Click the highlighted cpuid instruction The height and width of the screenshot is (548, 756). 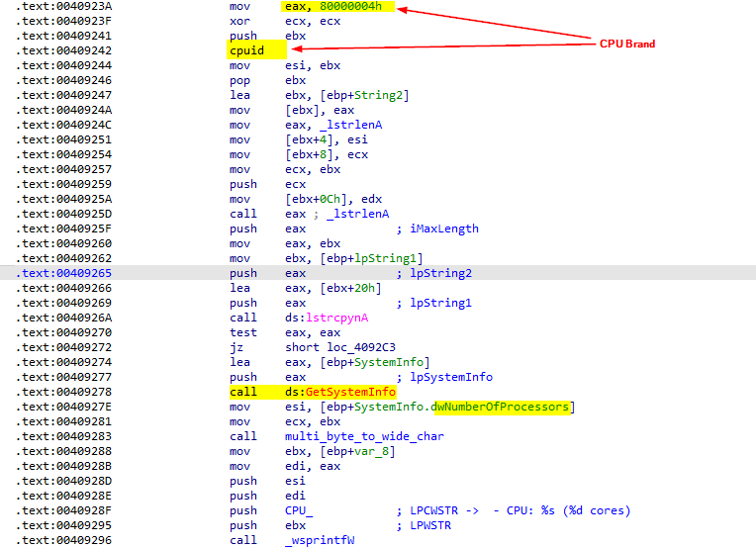(x=247, y=50)
